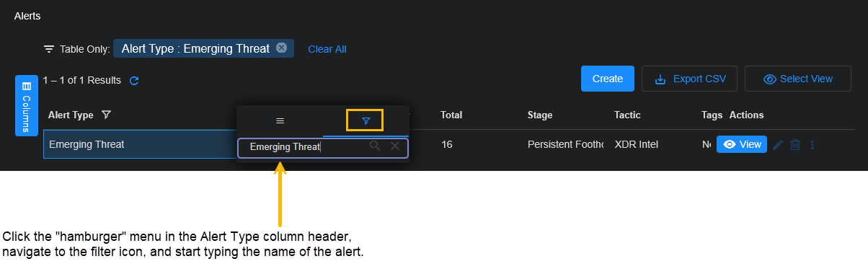Export results using Export CSV
The image size is (868, 269).
tap(689, 79)
